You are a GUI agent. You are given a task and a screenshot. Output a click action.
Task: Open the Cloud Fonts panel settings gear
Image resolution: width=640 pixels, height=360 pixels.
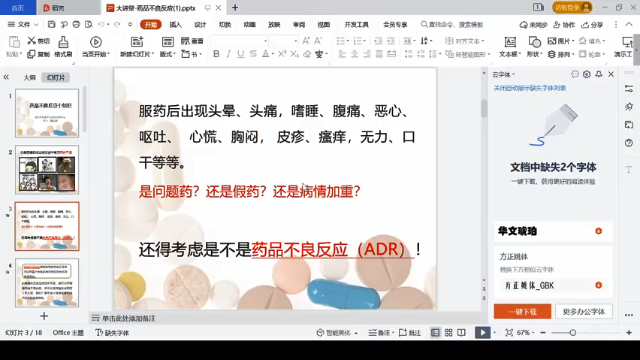click(587, 74)
